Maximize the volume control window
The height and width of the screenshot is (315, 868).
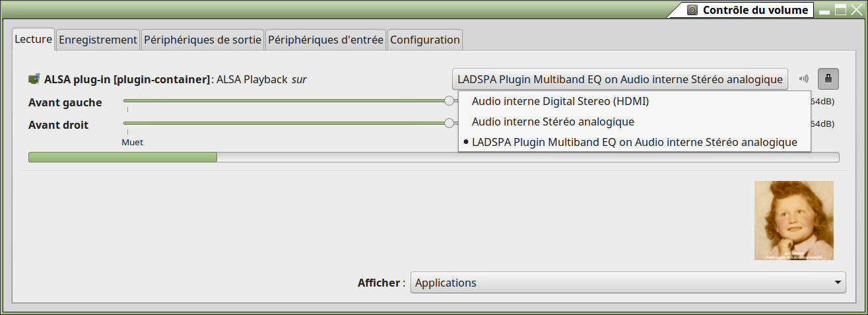[x=840, y=10]
